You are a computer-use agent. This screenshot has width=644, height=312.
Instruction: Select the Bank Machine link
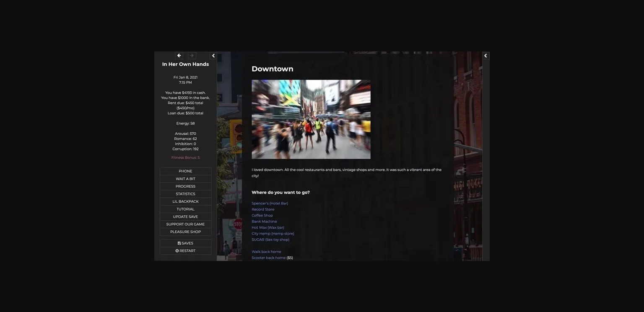(x=264, y=222)
